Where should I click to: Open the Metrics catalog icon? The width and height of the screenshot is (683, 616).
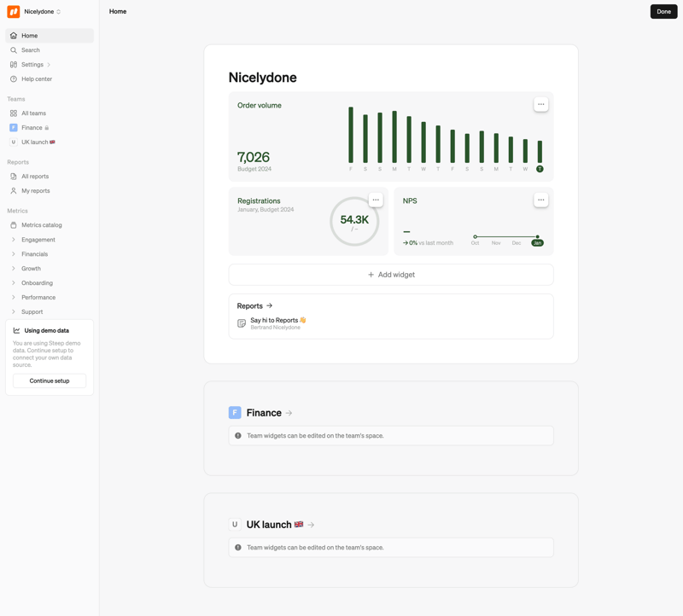[14, 224]
